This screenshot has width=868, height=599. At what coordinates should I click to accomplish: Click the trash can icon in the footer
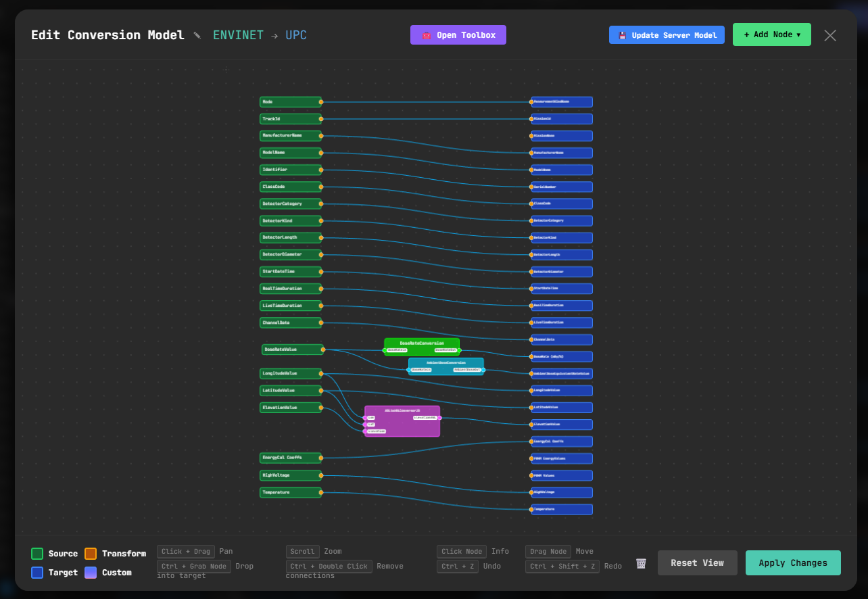pyautogui.click(x=641, y=563)
